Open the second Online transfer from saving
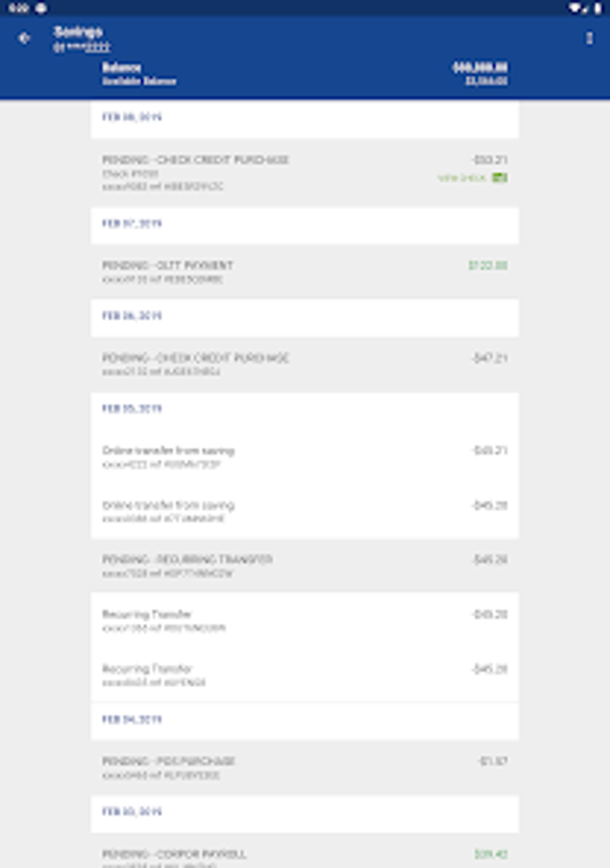 click(304, 511)
